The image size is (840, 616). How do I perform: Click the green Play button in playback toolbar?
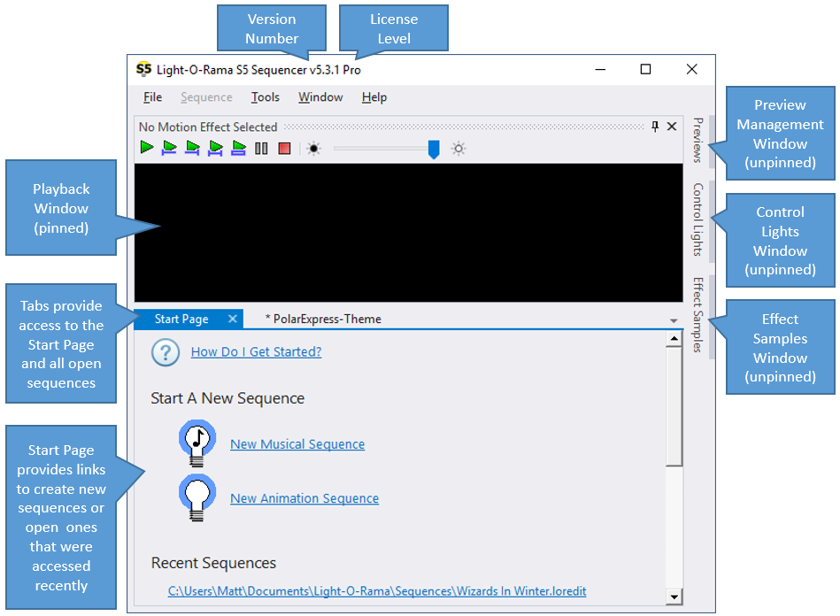146,147
